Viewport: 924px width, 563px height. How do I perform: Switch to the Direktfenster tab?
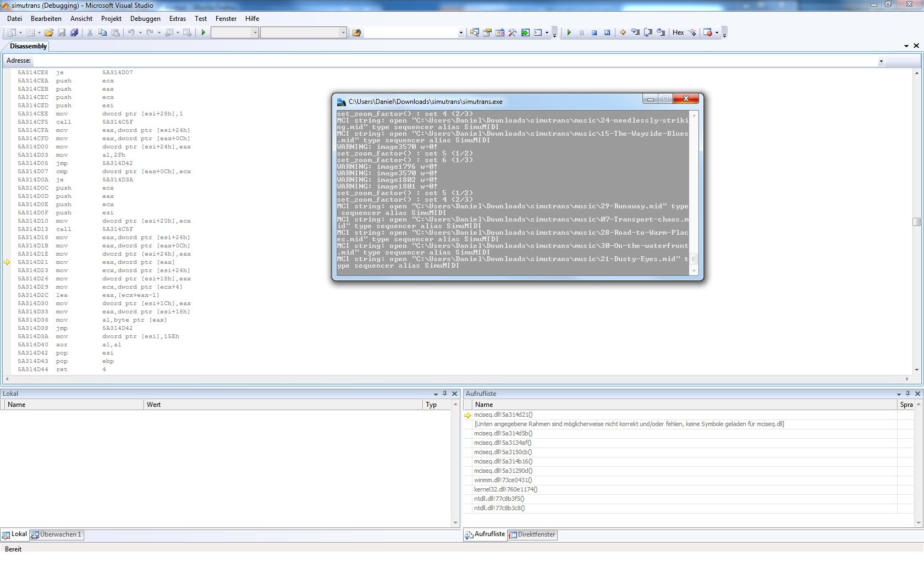coord(532,534)
